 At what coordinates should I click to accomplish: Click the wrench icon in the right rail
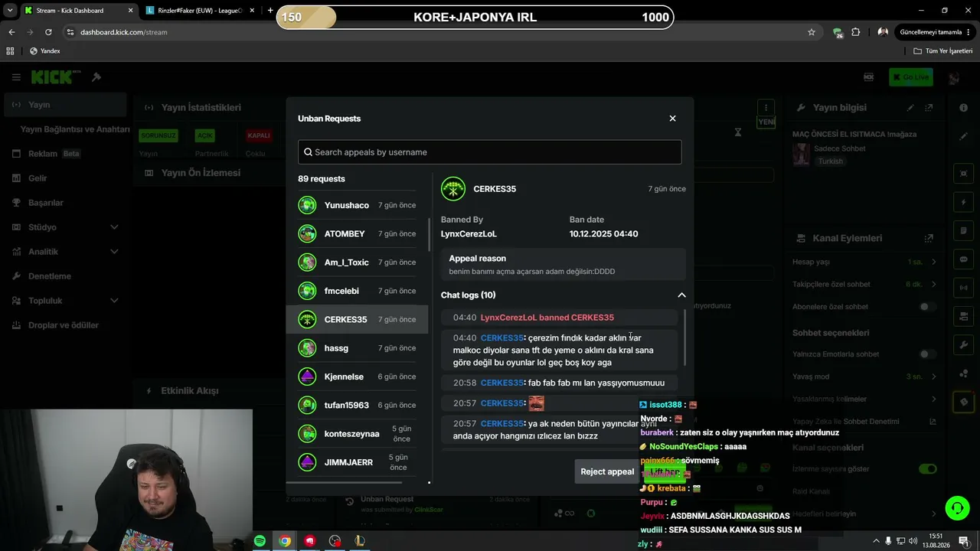point(963,345)
